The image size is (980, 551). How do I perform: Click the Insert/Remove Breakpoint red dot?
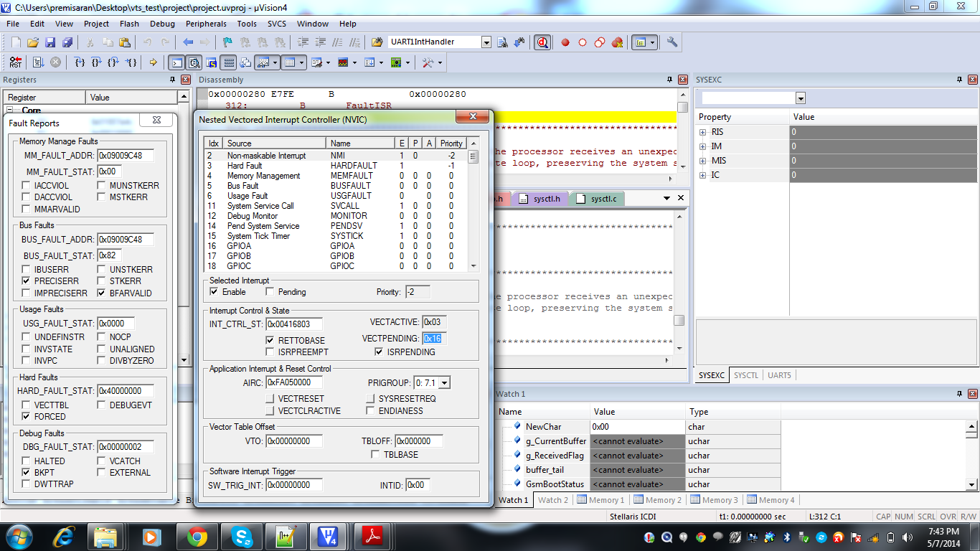(x=565, y=42)
